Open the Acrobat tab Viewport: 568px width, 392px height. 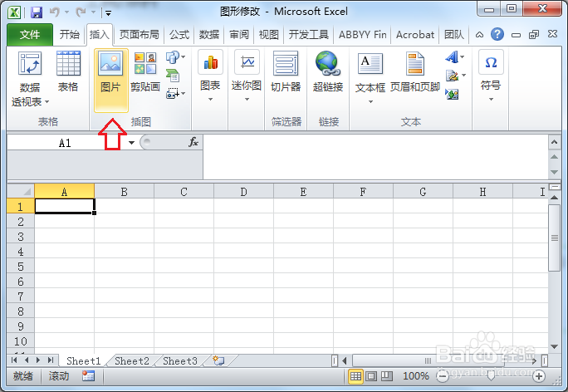coord(415,34)
